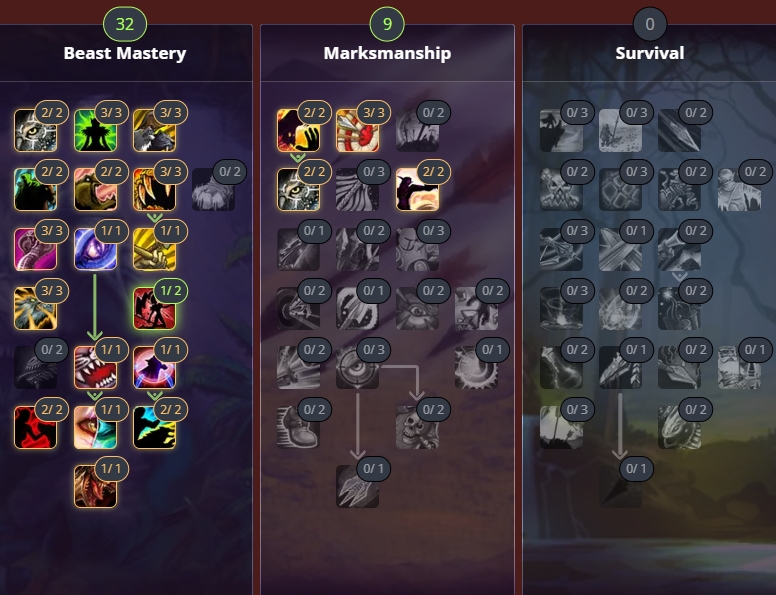Click the skull 0/2 talent in Marksmanship
This screenshot has width=776, height=595.
pyautogui.click(x=417, y=427)
